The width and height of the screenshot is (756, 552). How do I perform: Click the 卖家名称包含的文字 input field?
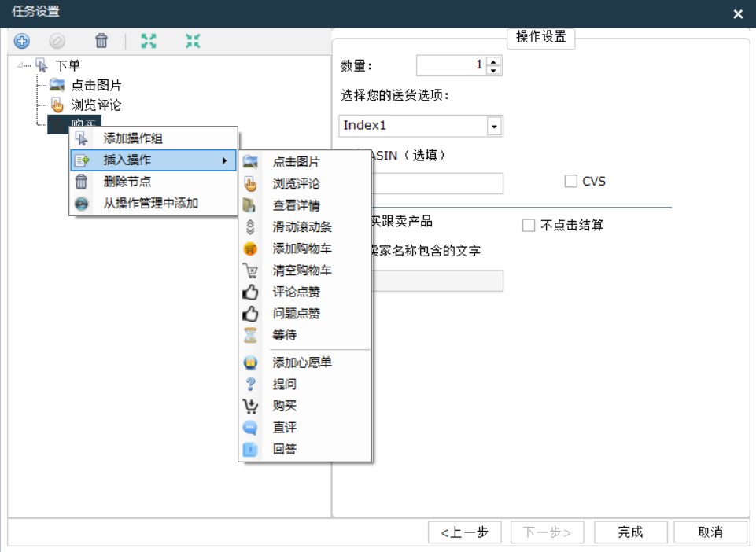coord(437,281)
